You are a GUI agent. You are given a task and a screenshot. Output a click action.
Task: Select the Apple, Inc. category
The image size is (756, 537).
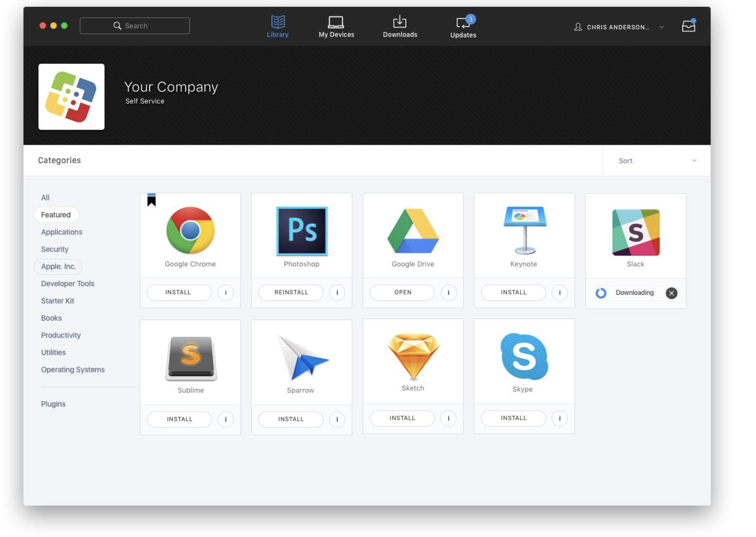click(x=58, y=267)
